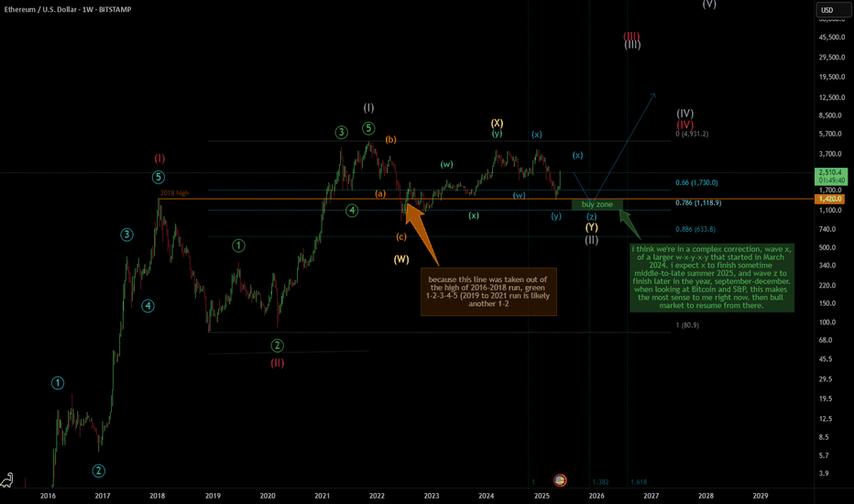Click the 1.382 time extension label
Screen dimensions: 854x504
pos(601,482)
